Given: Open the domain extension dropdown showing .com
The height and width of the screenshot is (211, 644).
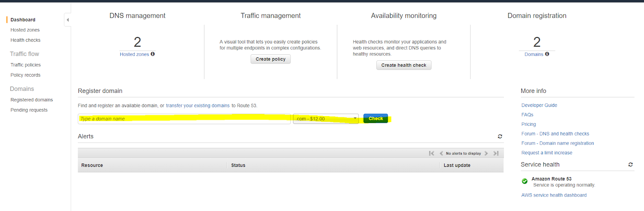Looking at the screenshot, I should [x=326, y=119].
